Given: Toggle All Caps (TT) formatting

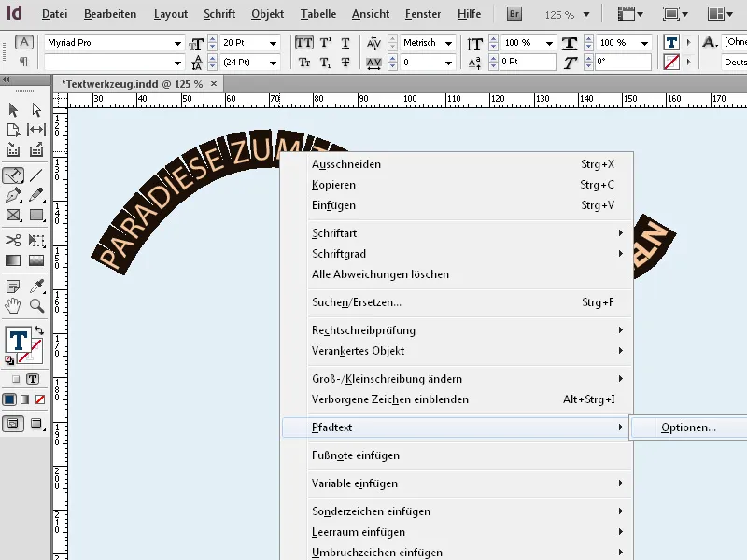Looking at the screenshot, I should coord(304,43).
